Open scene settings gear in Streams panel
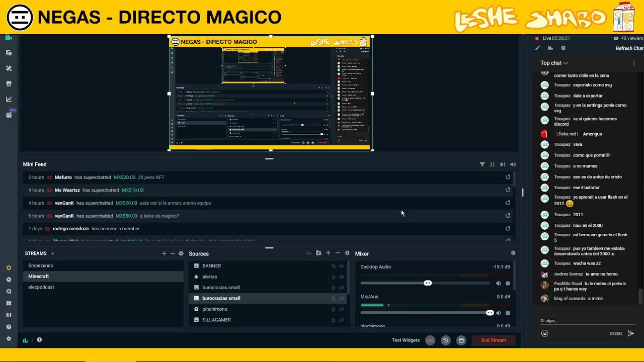The image size is (644, 362). tap(181, 253)
